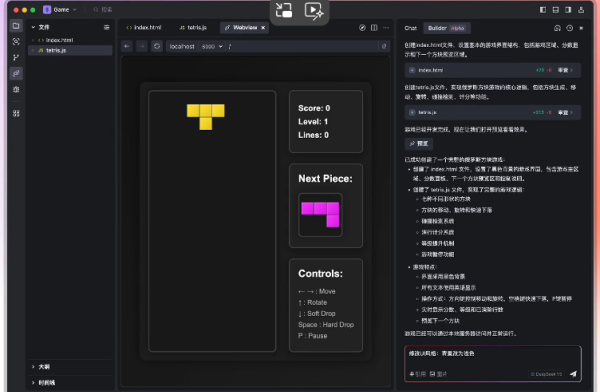Click the headset support icon in chat panel
This screenshot has height=392, width=600.
[558, 28]
